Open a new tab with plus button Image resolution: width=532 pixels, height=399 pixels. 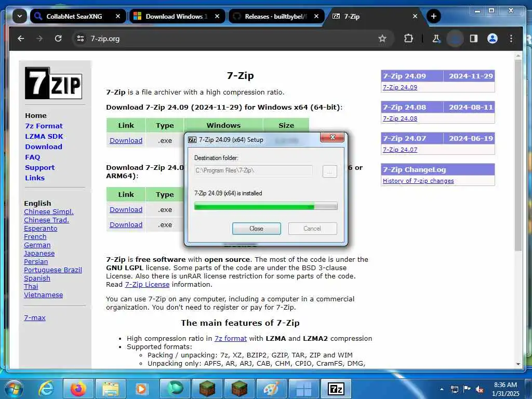click(434, 16)
